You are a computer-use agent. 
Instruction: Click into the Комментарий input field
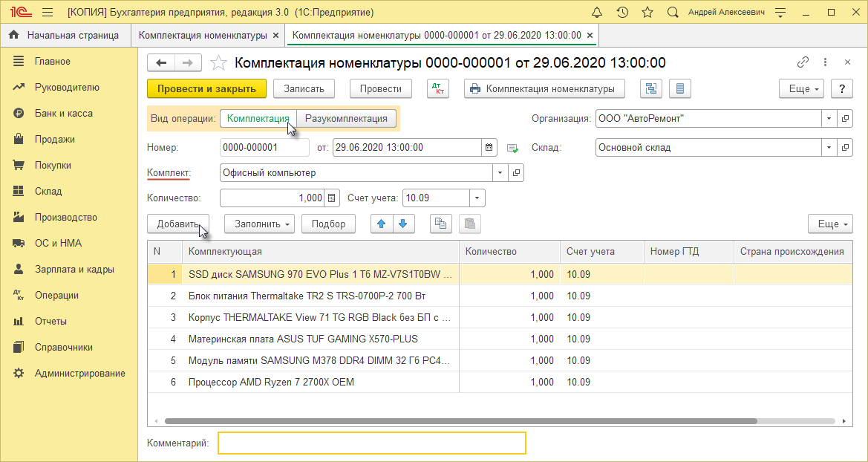pos(371,443)
